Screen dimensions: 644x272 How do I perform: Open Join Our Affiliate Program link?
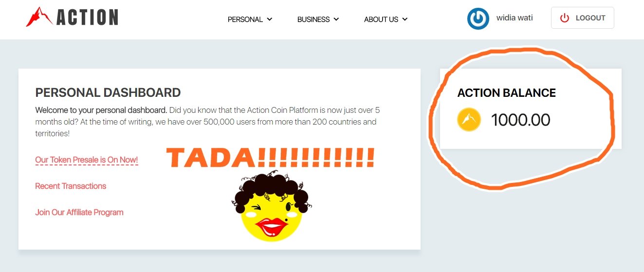79,212
